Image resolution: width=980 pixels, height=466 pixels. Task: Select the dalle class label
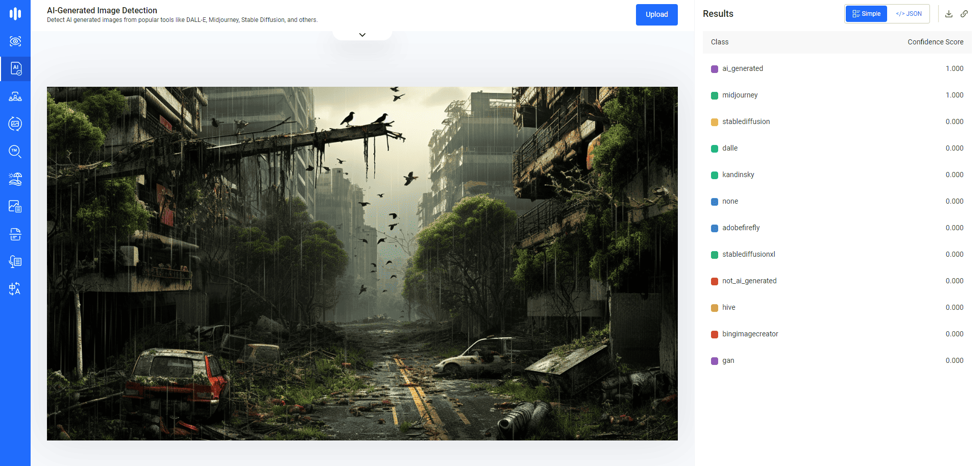pos(730,148)
